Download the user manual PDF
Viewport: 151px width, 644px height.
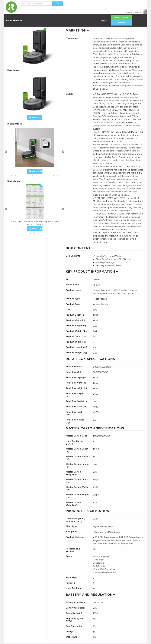tap(34, 228)
